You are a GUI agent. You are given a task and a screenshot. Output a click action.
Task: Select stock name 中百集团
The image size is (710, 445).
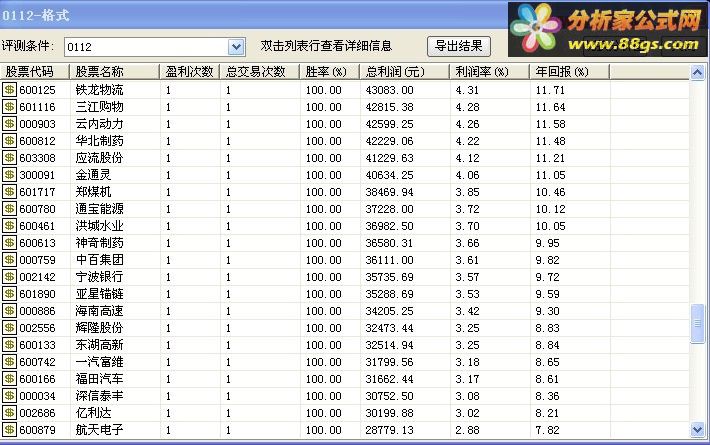click(99, 260)
